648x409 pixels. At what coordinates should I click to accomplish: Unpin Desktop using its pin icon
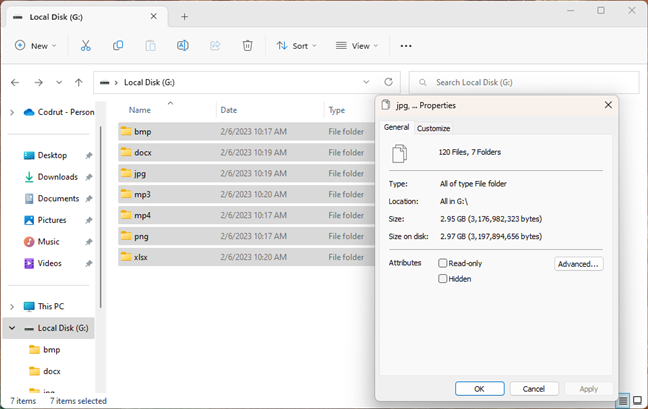(88, 155)
